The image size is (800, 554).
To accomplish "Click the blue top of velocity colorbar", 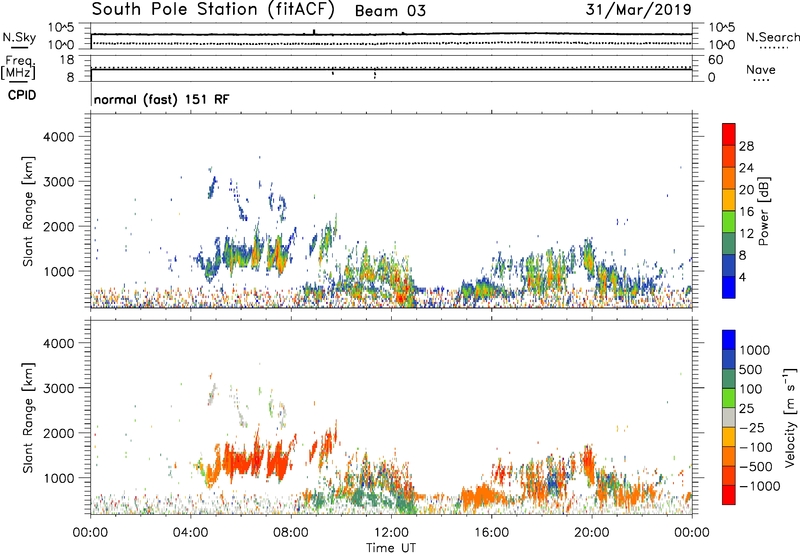I will point(729,340).
